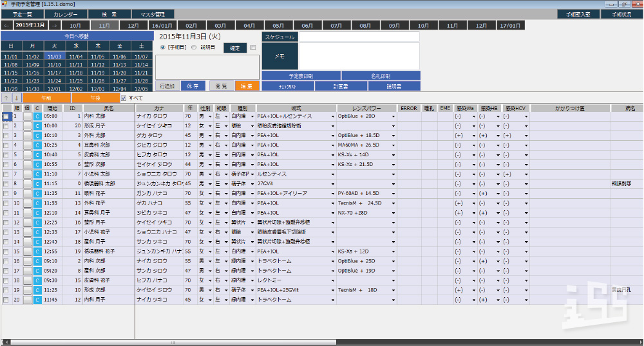Click the blue C icon for 外科 花子

click(37, 203)
